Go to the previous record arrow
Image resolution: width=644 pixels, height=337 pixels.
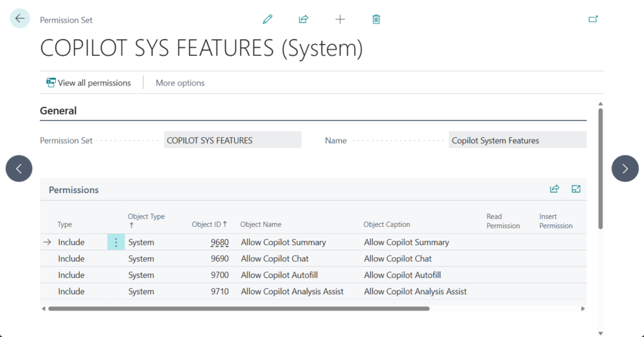(x=19, y=168)
